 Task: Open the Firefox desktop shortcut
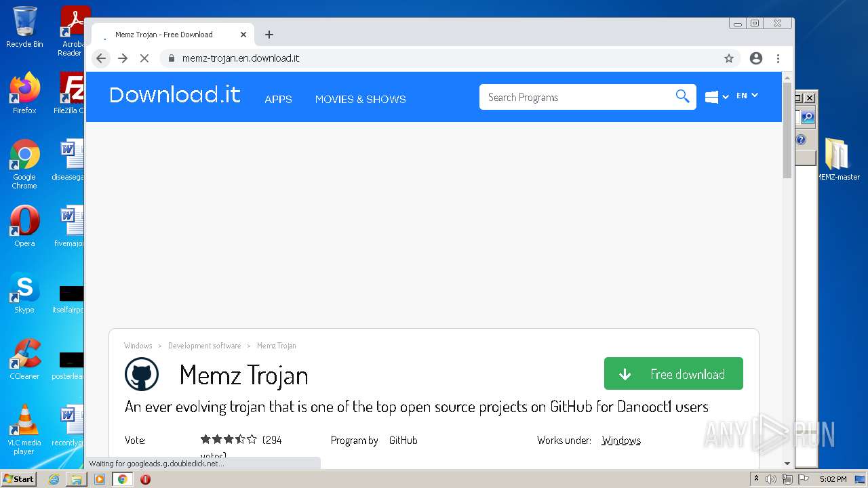[24, 93]
